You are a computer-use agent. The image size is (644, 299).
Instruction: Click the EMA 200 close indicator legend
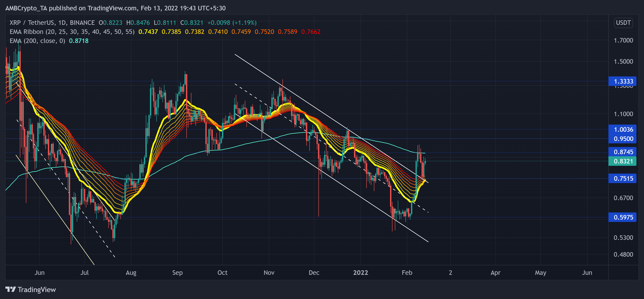(x=37, y=41)
